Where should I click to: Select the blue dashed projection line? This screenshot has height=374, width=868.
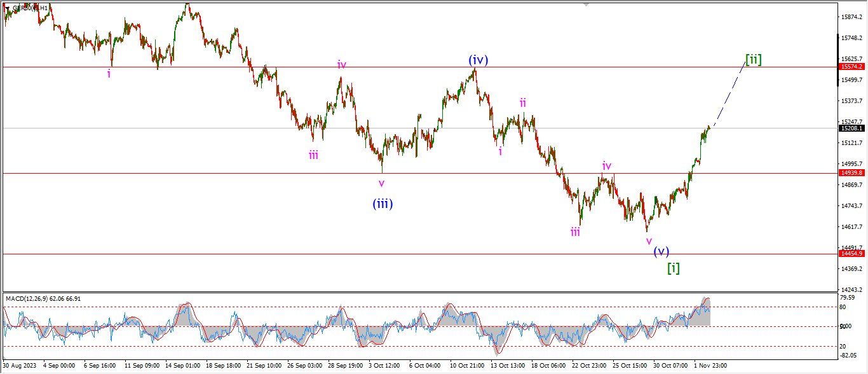coord(731,91)
